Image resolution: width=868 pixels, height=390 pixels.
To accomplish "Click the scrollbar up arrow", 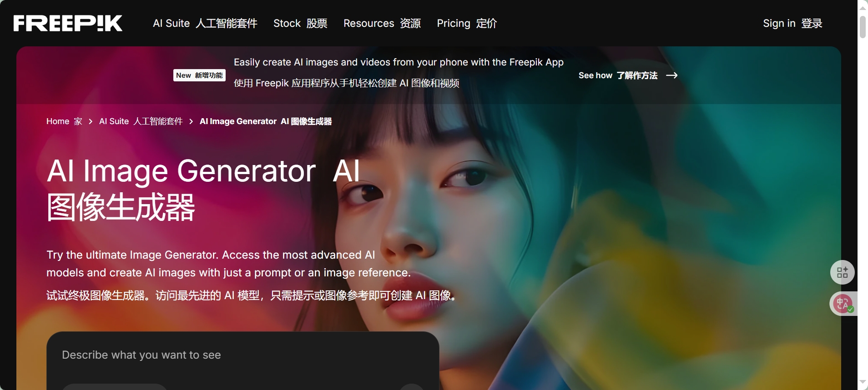I will [x=863, y=7].
